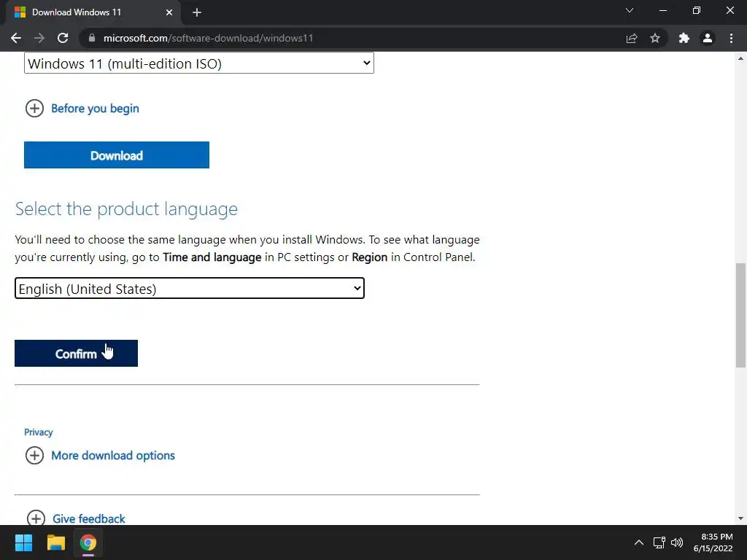
Task: View site info via the lock icon
Action: [x=92, y=38]
